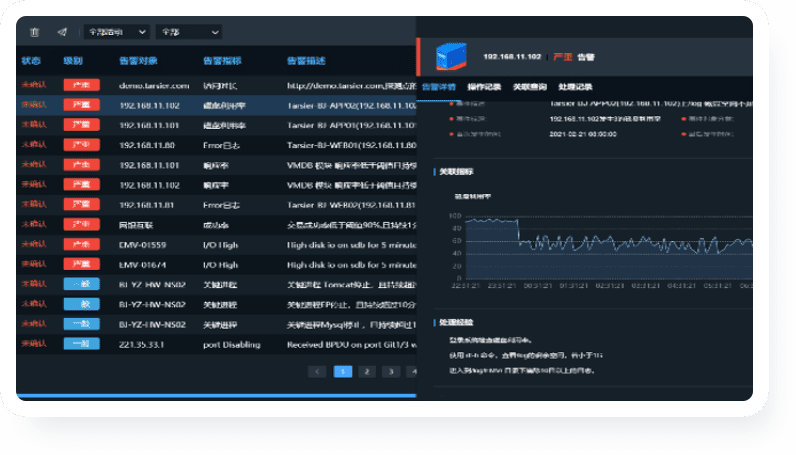This screenshot has height=455, width=796.
Task: Click 未确认 status in demo.tarsier.com row
Action: (x=34, y=85)
